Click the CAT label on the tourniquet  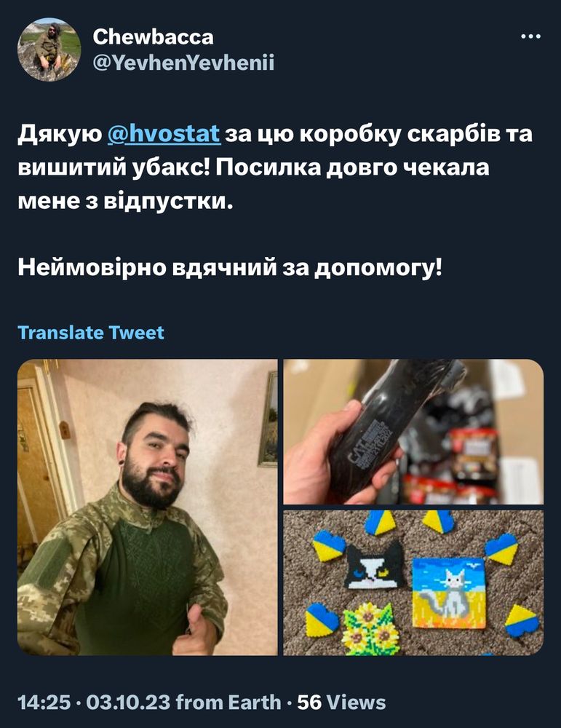(x=370, y=442)
